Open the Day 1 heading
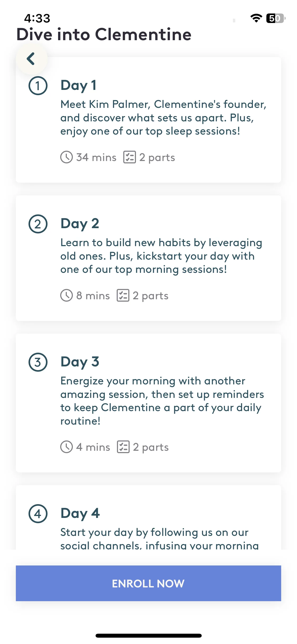 [78, 85]
